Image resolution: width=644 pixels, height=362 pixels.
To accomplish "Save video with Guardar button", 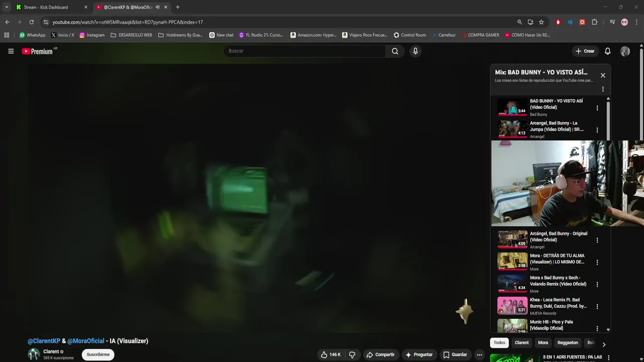I will tap(455, 354).
